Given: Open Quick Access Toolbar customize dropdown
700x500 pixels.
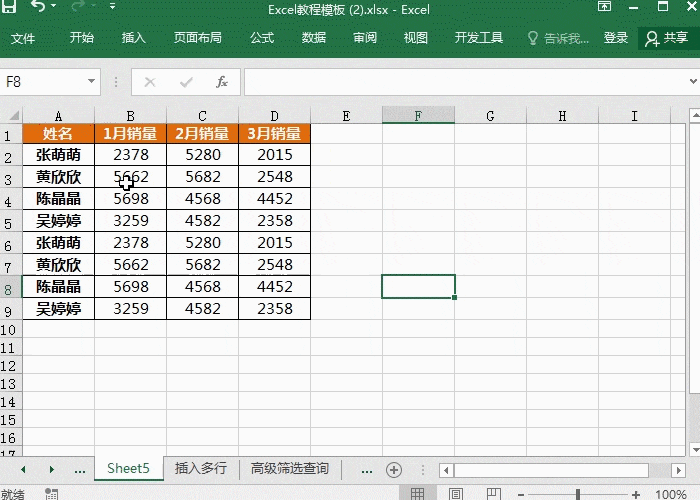Looking at the screenshot, I should coord(112,9).
